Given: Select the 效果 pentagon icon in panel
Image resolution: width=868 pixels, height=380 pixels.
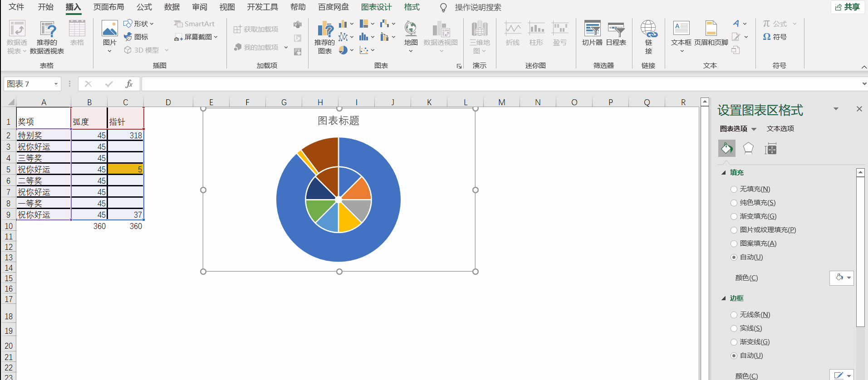Looking at the screenshot, I should 748,148.
